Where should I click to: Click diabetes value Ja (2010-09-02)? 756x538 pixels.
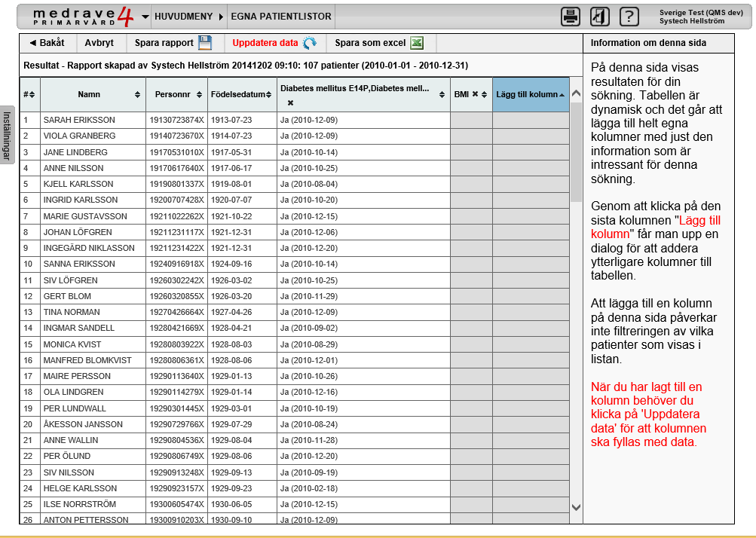tap(309, 328)
